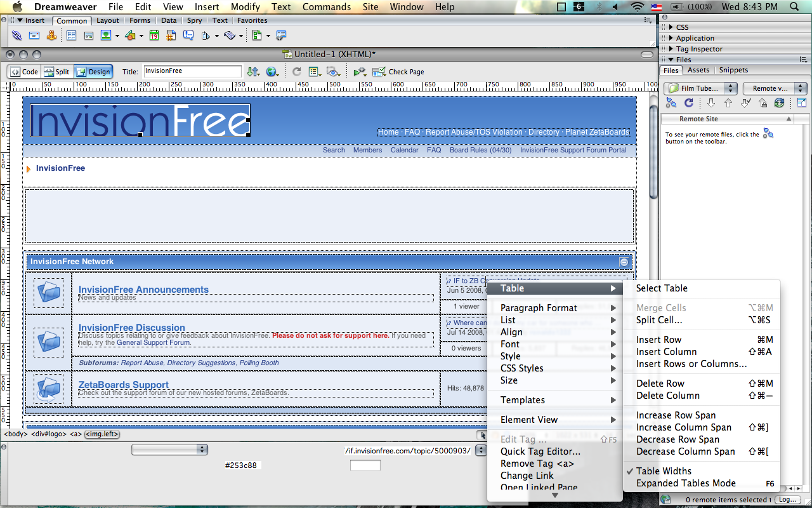Switch to the Layout insert tab
Viewport: 812px width, 508px height.
(108, 20)
